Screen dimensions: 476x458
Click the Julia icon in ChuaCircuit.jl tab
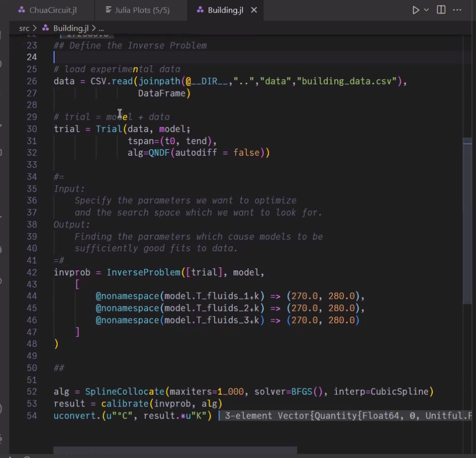click(x=22, y=10)
